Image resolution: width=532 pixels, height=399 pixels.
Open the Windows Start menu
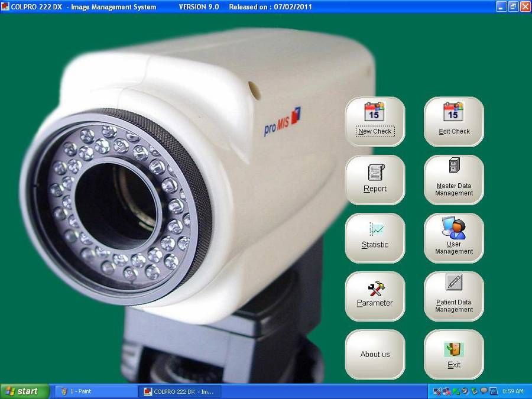(24, 391)
